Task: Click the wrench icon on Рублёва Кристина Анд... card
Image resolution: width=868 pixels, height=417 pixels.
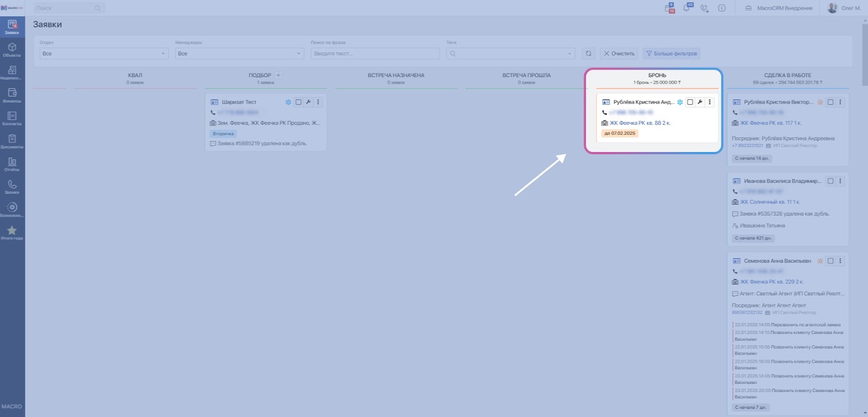Action: [700, 102]
